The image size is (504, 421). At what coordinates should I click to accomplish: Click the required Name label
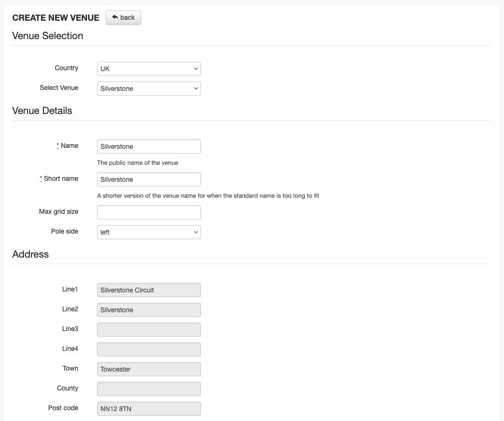(67, 146)
